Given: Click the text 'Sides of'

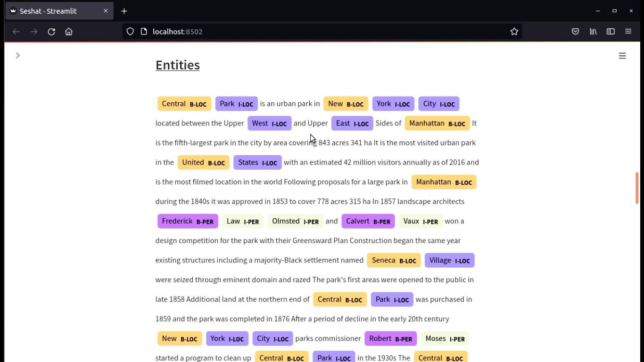Looking at the screenshot, I should 388,123.
